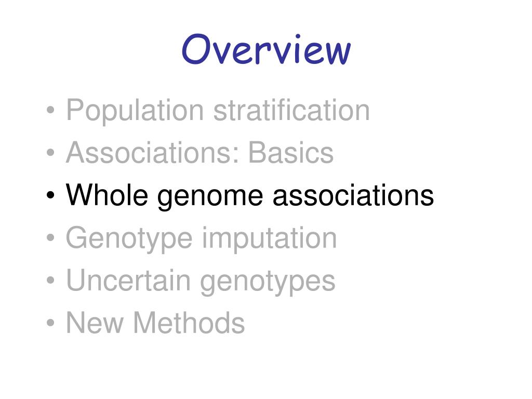The width and height of the screenshot is (532, 399).
Task: Click the bullet dot before Uncertain genotypes
Action: click(x=50, y=280)
